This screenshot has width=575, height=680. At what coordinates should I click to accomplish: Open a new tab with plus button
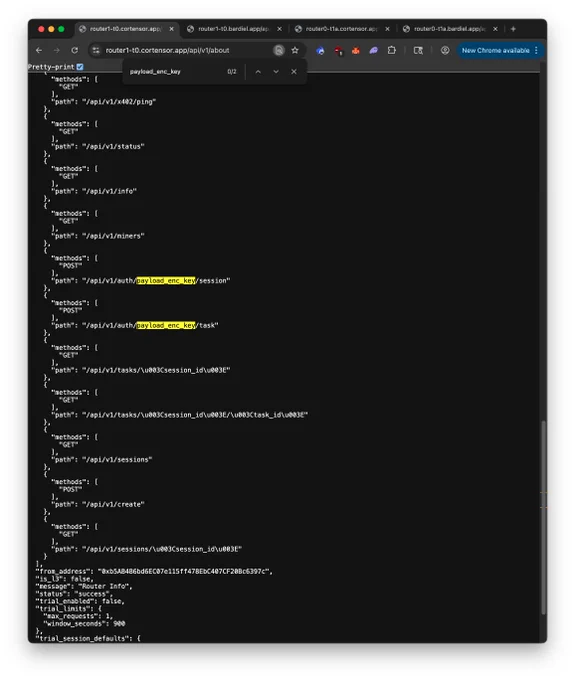click(513, 29)
